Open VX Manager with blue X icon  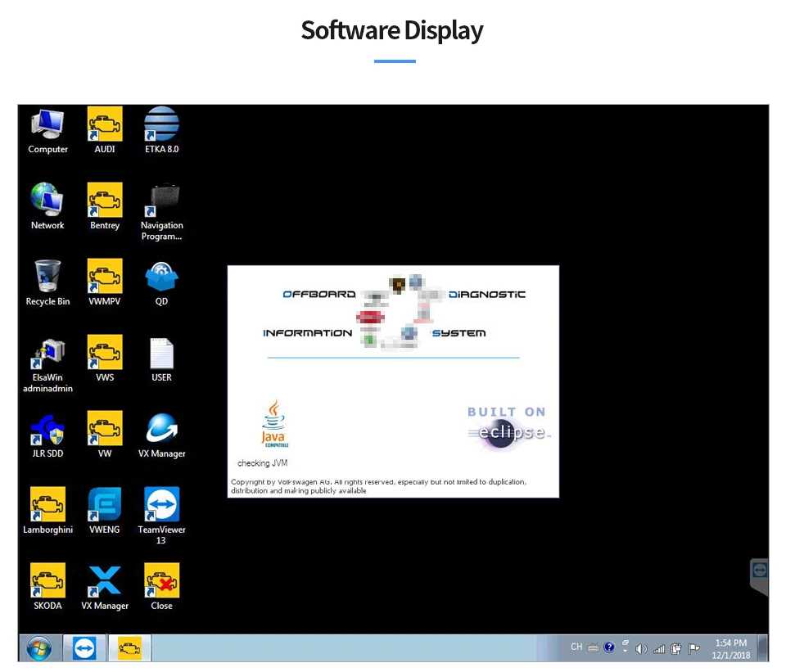tap(104, 587)
